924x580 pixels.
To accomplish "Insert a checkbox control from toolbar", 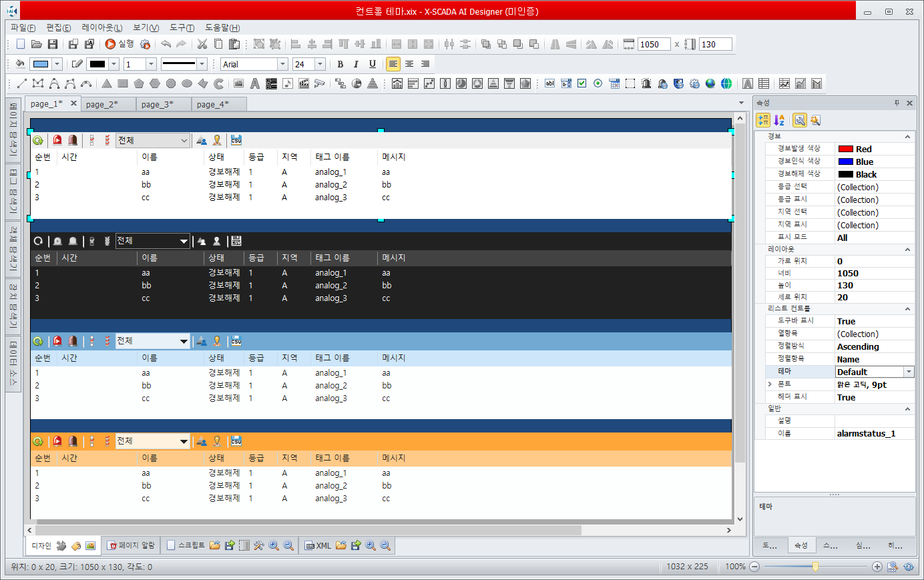I will (582, 83).
